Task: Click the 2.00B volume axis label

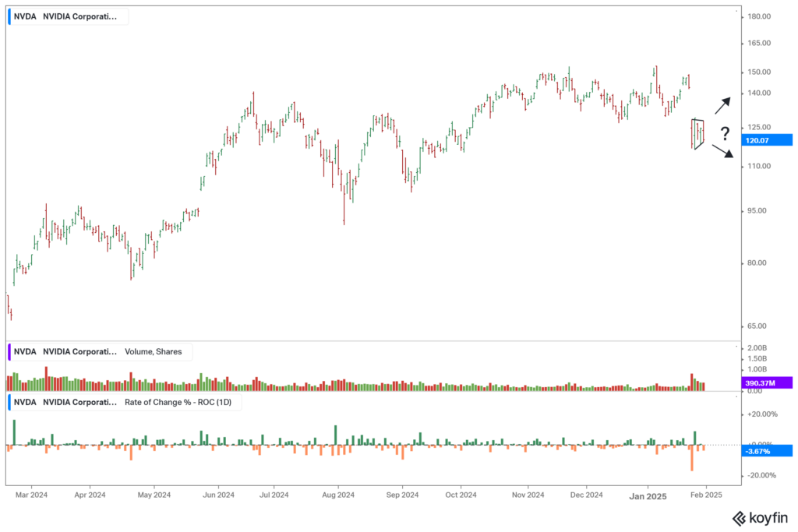Action: 757,348
